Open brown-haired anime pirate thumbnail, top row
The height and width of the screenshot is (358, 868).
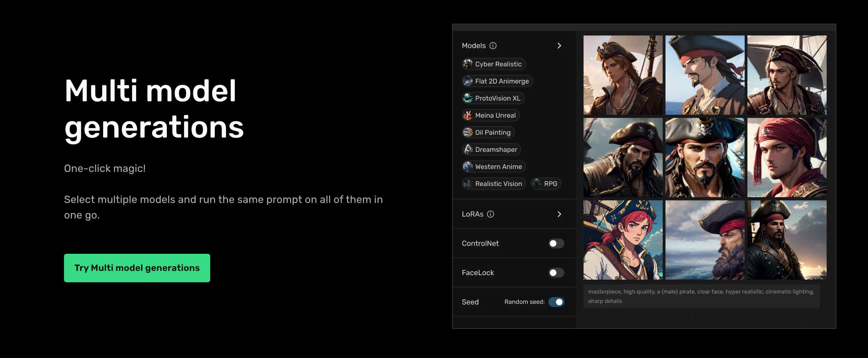(623, 75)
